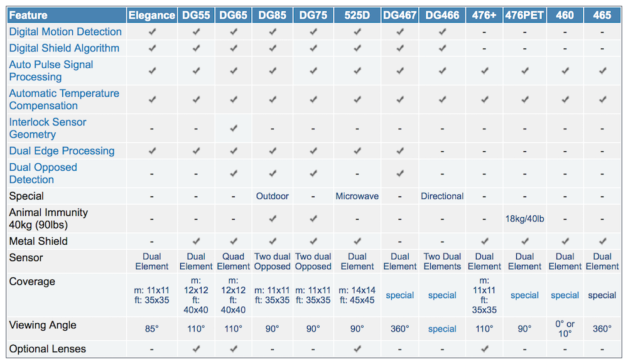Click the Optional Lenses checkmark under 476+
Image resolution: width=628 pixels, height=364 pixels.
coord(484,349)
